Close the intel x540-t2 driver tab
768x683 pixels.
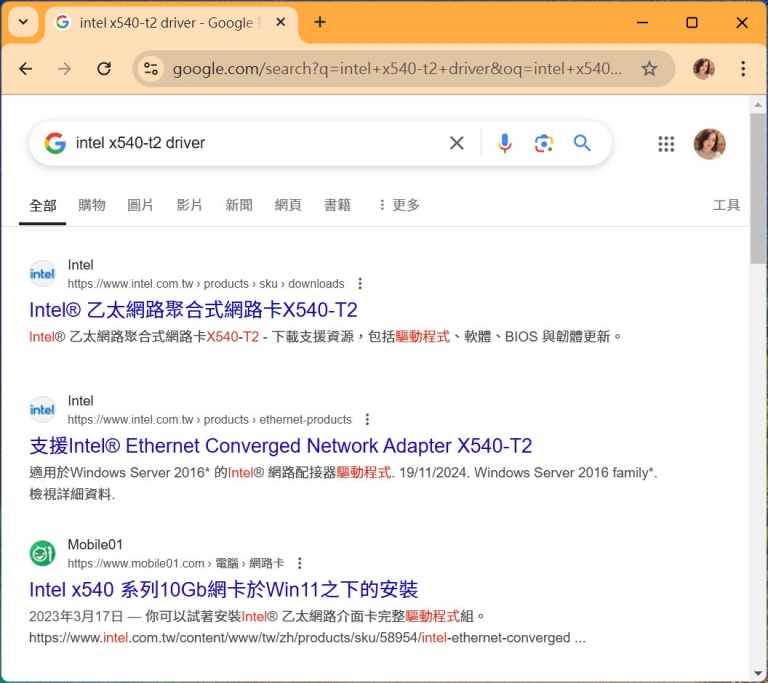(x=281, y=22)
